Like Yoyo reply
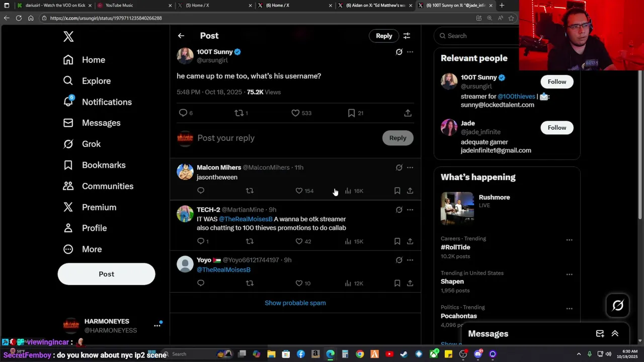 (x=299, y=283)
